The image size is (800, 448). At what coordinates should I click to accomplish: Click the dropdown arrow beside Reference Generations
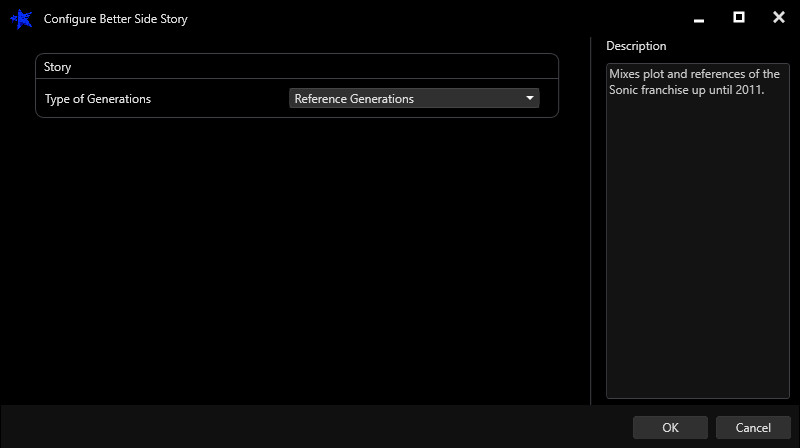(x=529, y=99)
